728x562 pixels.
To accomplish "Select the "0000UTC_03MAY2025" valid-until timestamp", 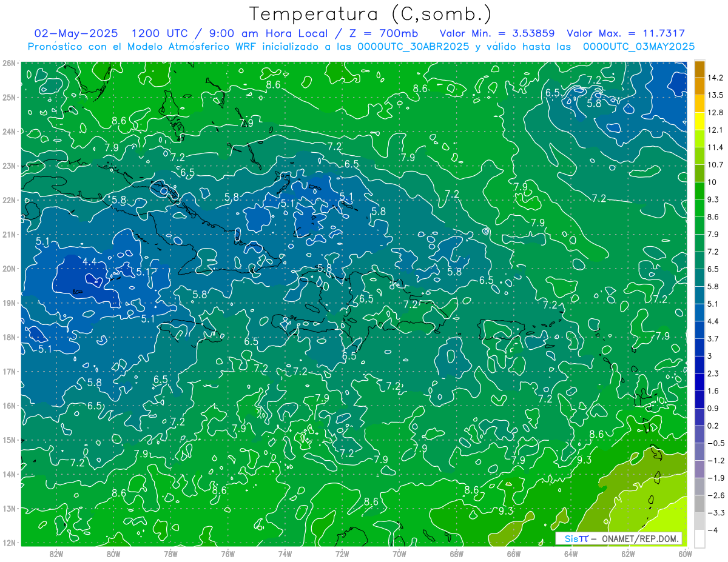I will tap(638, 46).
